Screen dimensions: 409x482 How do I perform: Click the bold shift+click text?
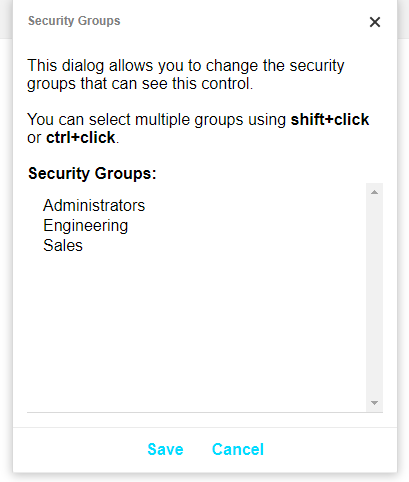[x=330, y=119]
